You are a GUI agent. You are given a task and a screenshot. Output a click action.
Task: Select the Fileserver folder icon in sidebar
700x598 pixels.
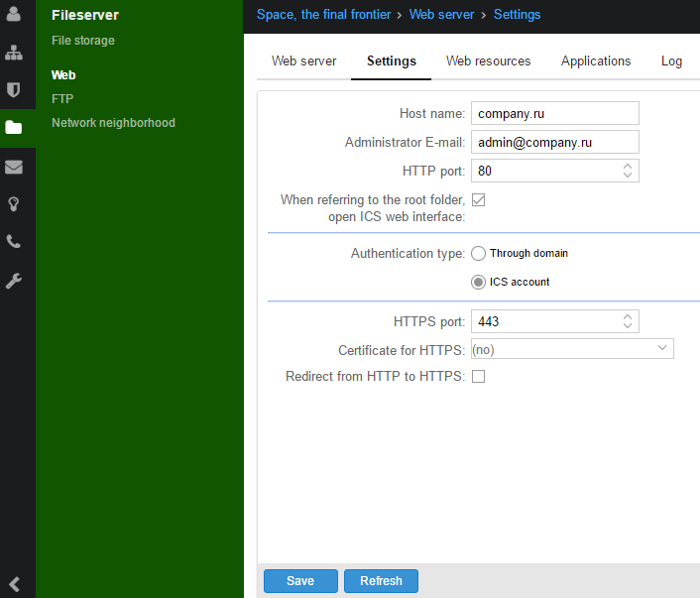[14, 128]
